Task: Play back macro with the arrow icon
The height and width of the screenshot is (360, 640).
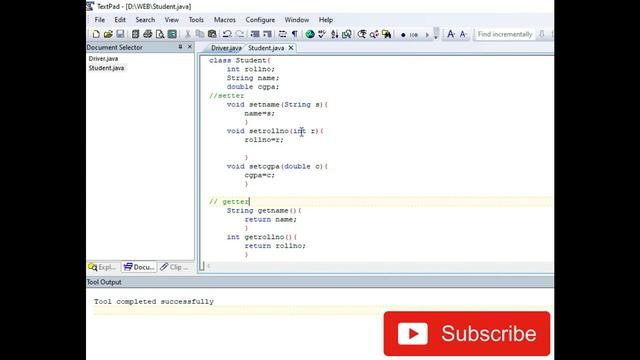Action: (x=427, y=35)
